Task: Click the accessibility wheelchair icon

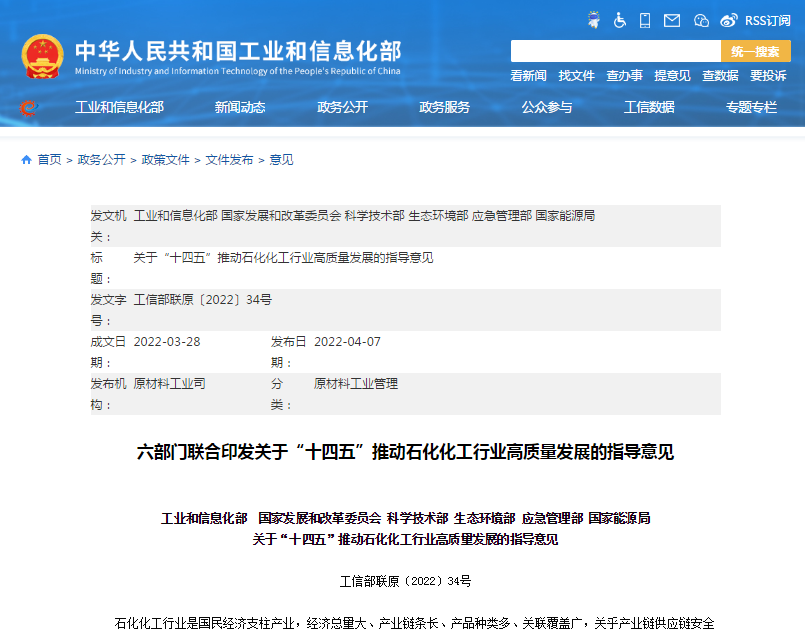Action: (620, 18)
